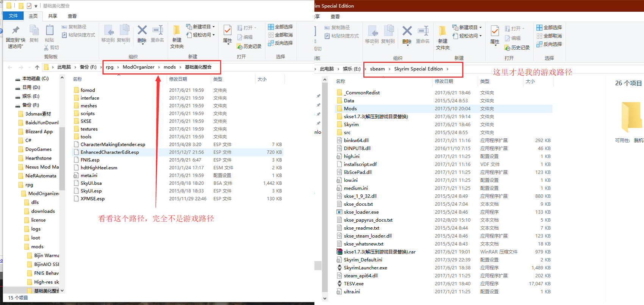Screen dimensions: 644x305
Task: Expand chevron after Skyrim Special Edition in address bar
Action: click(x=447, y=69)
